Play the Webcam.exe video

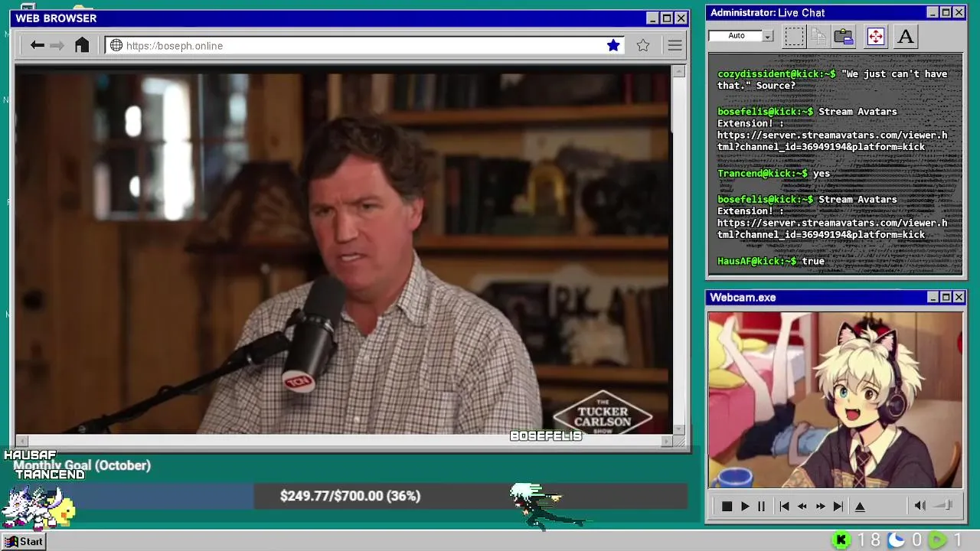(744, 506)
